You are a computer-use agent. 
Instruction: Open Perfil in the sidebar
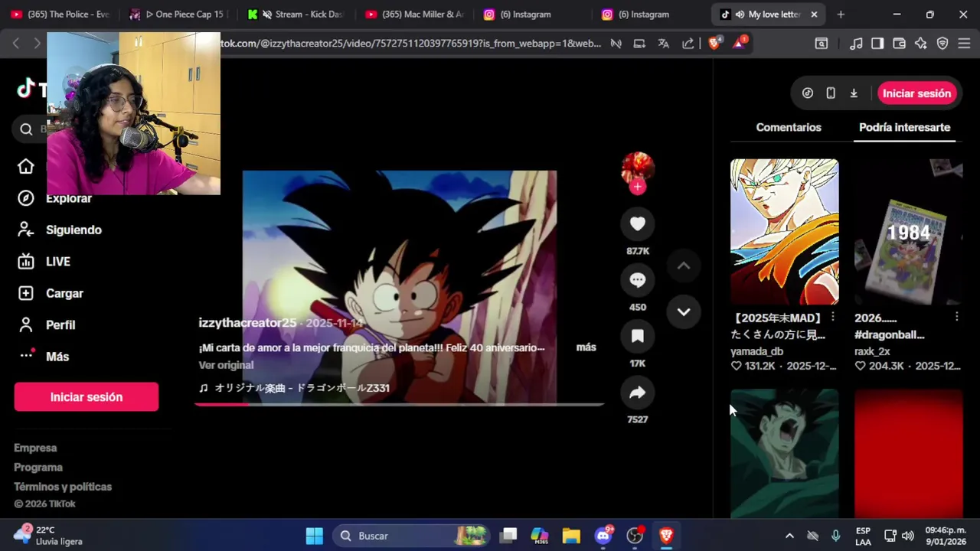pos(46,325)
